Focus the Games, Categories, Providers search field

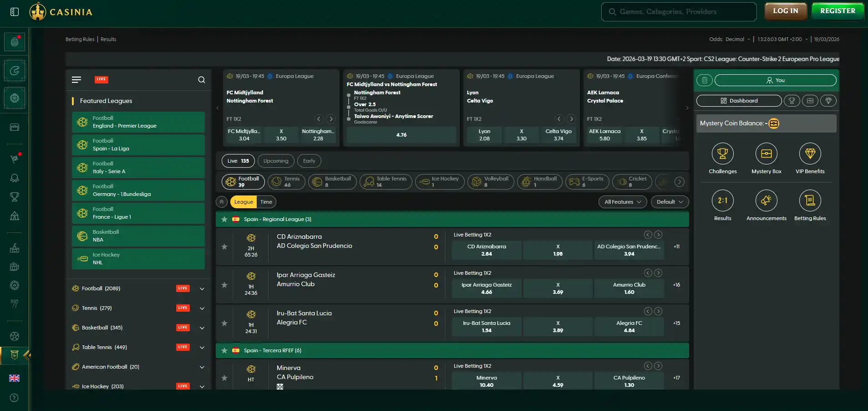pos(679,12)
